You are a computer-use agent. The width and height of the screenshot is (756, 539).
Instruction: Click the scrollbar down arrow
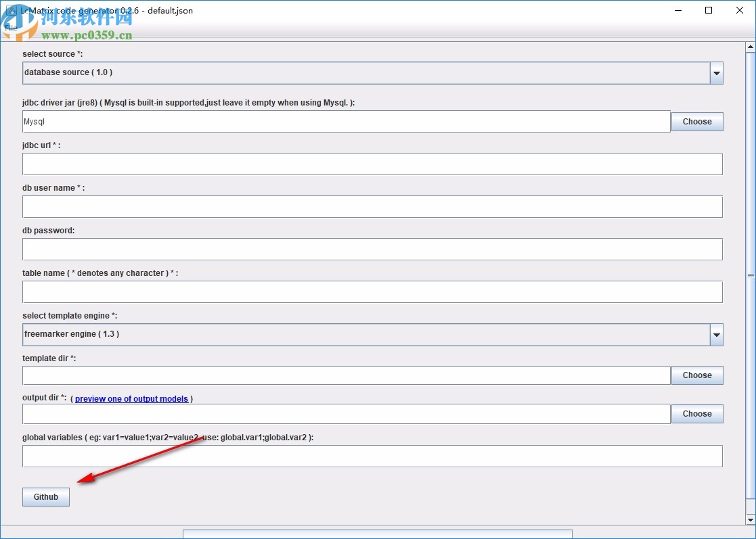[751, 520]
